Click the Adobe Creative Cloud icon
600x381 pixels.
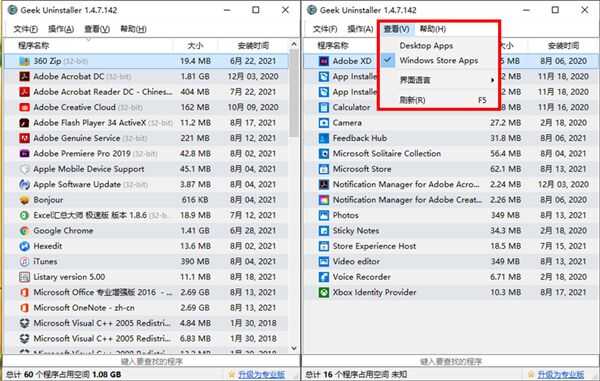24,107
